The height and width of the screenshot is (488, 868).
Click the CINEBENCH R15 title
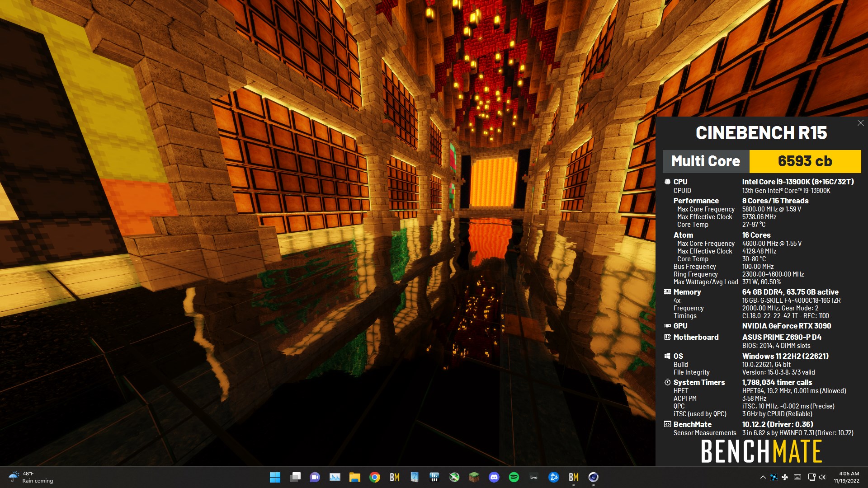coord(761,133)
